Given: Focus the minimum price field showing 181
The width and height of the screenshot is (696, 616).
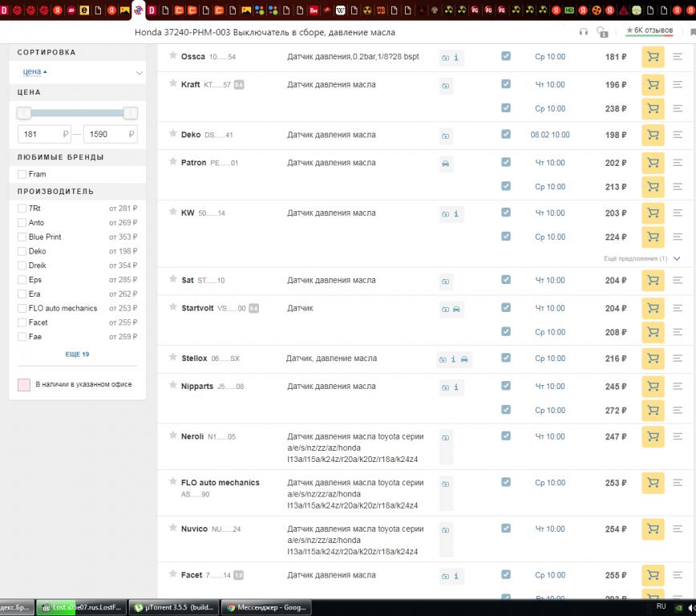Looking at the screenshot, I should coord(44,134).
